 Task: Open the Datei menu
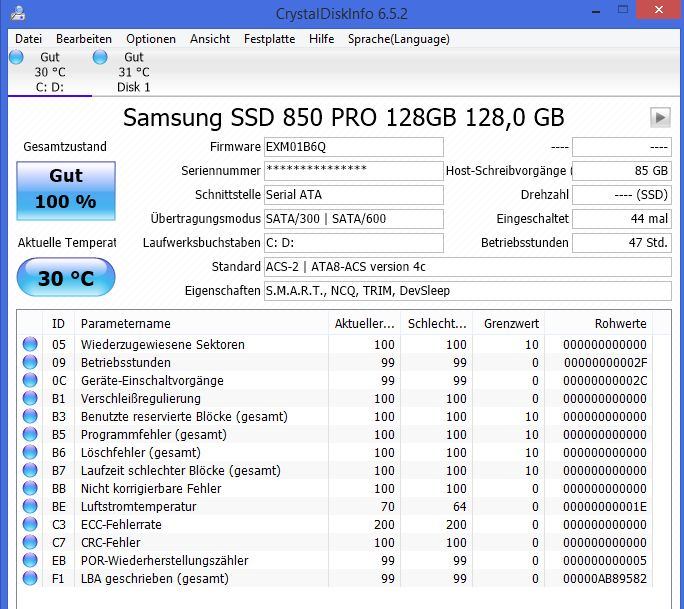pos(28,39)
